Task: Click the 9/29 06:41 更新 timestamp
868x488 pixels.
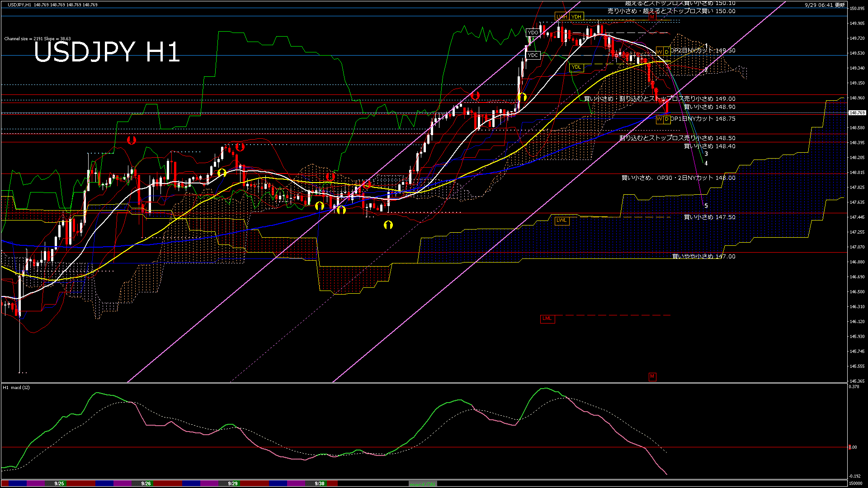Action: (825, 5)
